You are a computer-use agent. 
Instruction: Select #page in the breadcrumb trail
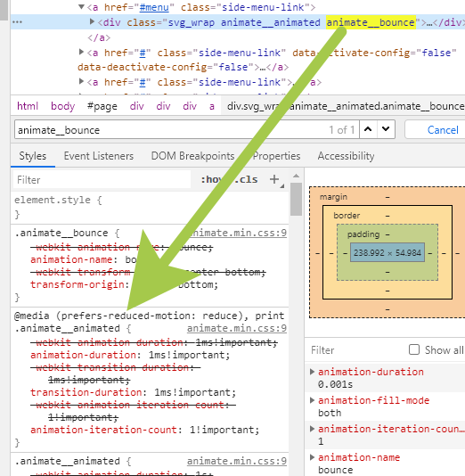[x=102, y=106]
